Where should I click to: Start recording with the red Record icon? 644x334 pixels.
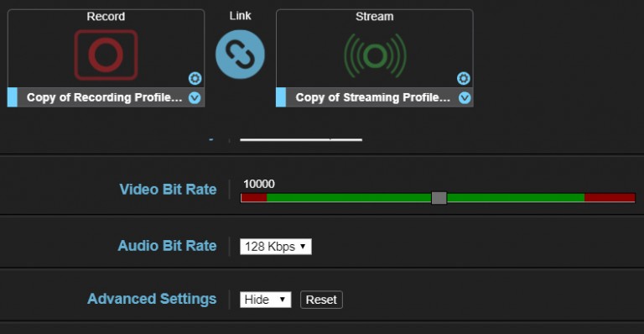click(106, 55)
